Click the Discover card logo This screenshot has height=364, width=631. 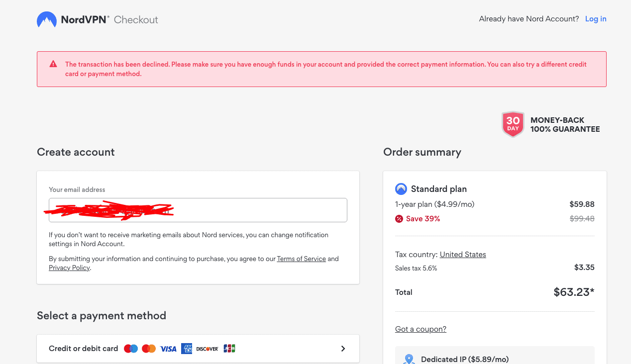pyautogui.click(x=207, y=349)
